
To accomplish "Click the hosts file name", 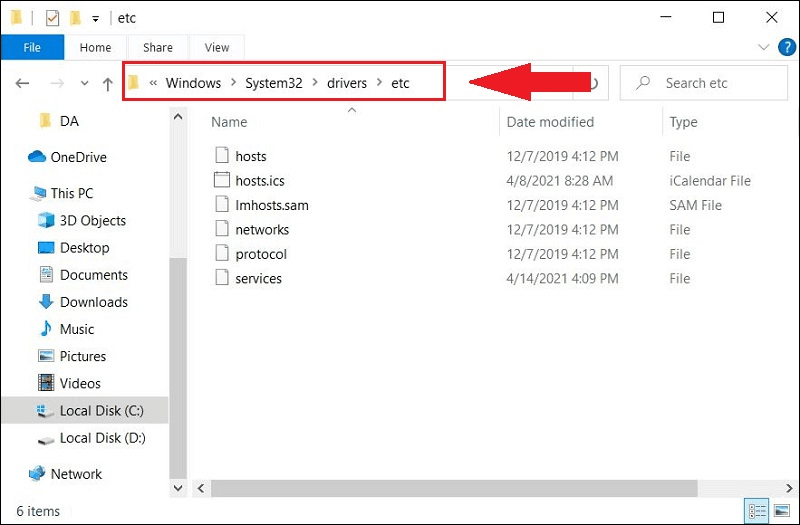I will click(251, 156).
